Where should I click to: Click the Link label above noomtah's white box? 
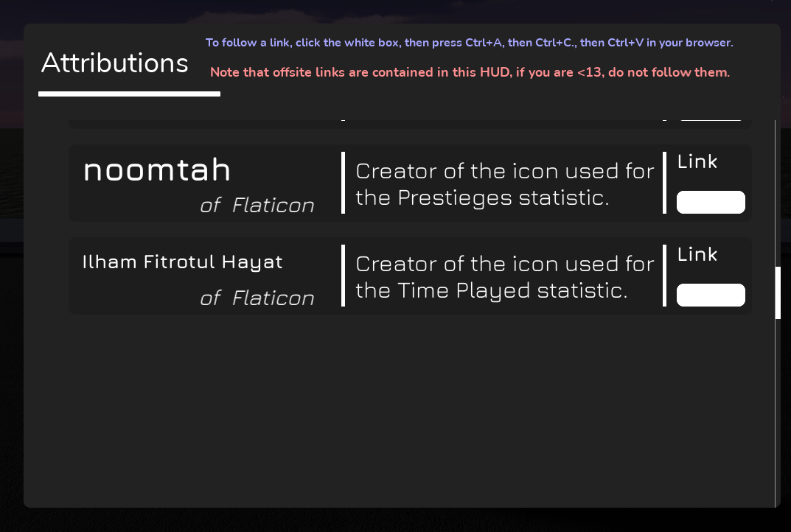pyautogui.click(x=697, y=161)
